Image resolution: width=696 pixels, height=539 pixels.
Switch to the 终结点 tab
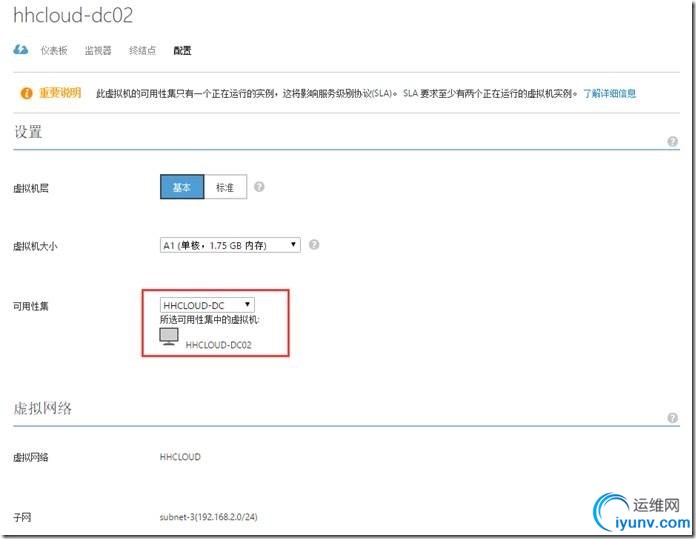coord(142,51)
